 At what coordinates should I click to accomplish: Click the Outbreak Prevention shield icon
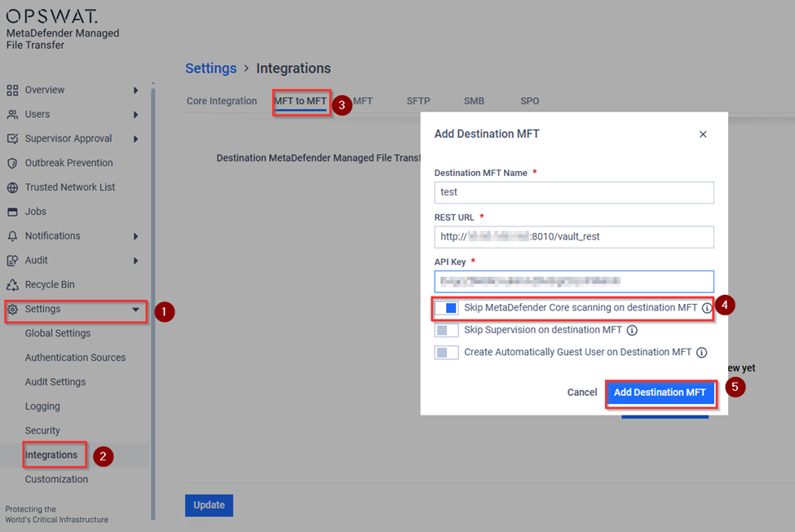[13, 163]
